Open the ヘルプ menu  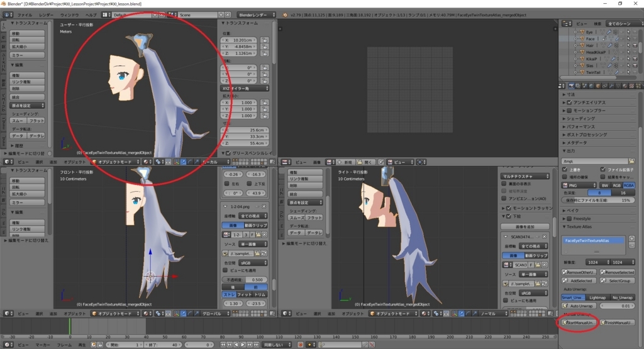[91, 15]
